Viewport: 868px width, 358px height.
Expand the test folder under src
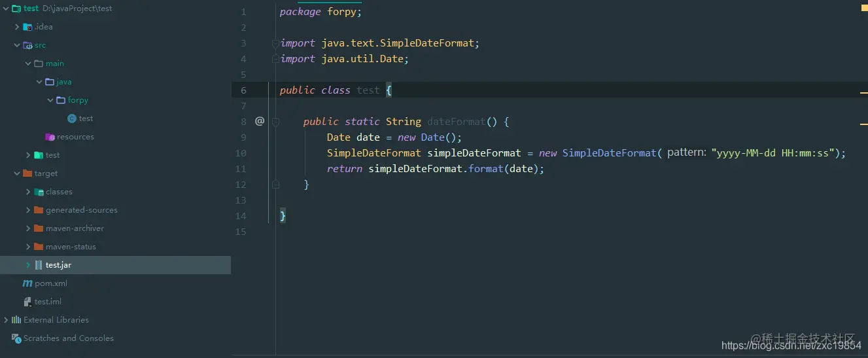(28, 155)
